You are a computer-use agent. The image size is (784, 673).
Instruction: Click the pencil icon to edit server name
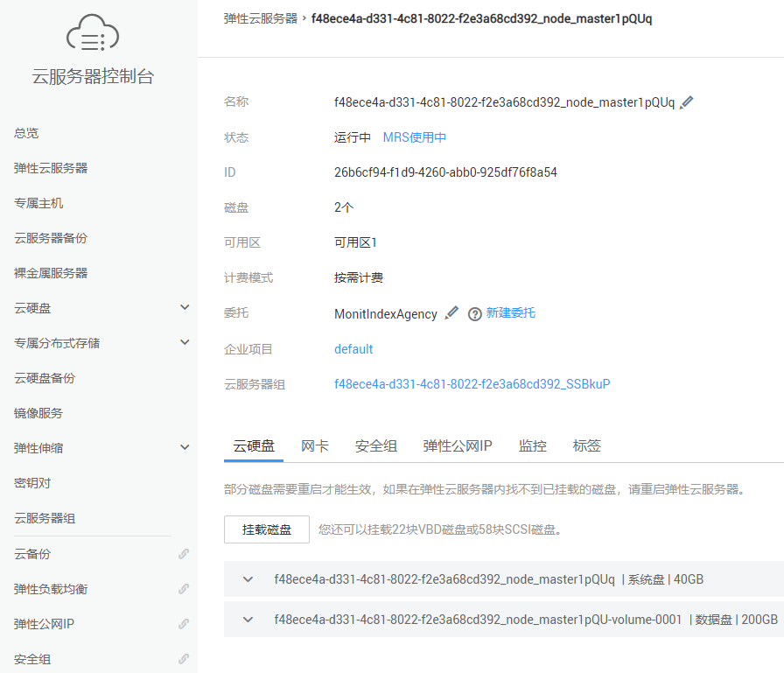[687, 102]
